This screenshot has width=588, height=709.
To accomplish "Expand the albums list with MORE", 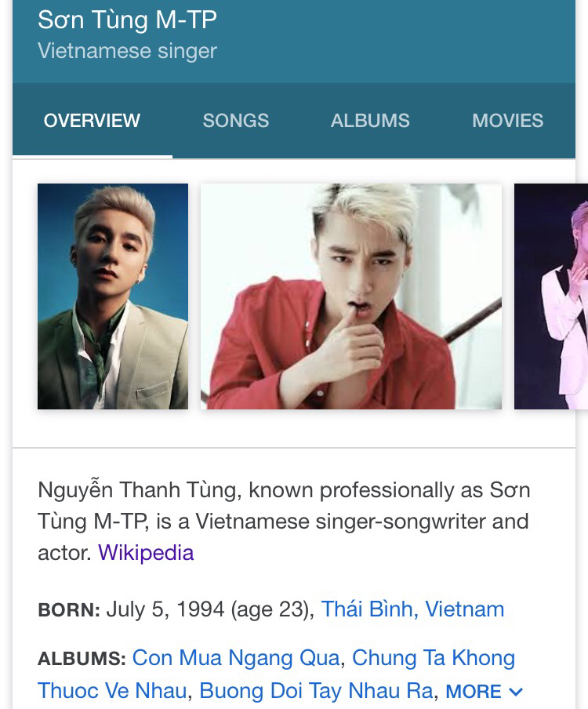I will point(474,692).
